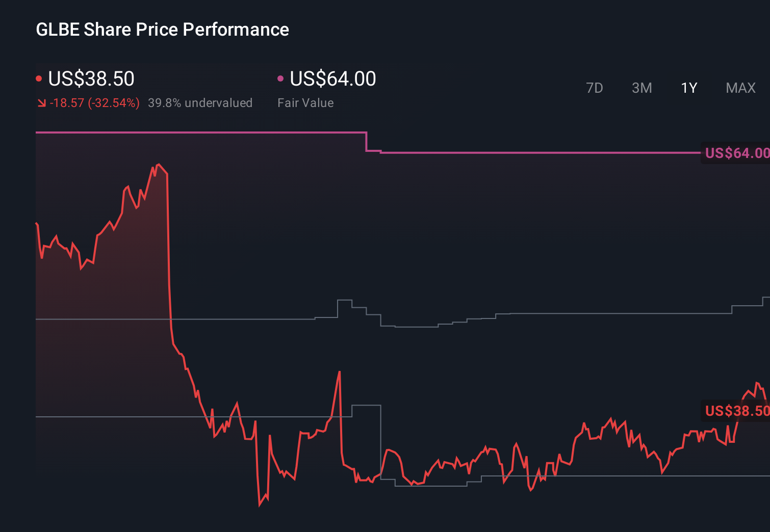Click the Fair Value label
The height and width of the screenshot is (532, 770).
[x=305, y=103]
